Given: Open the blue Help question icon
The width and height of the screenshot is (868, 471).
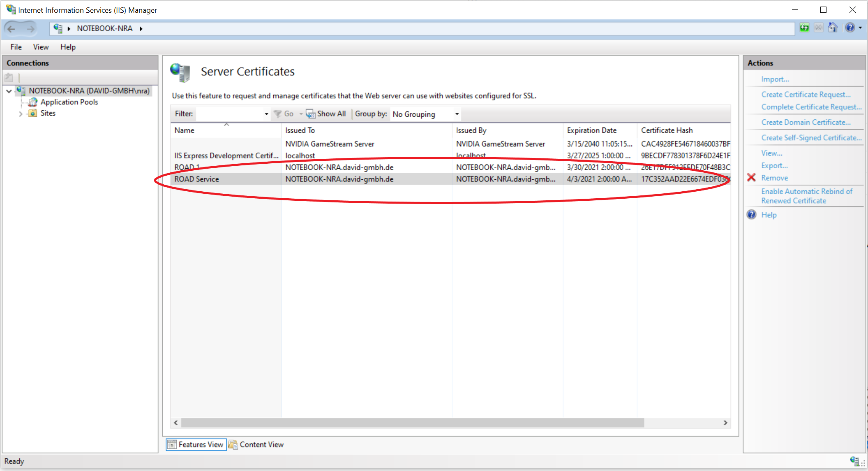Looking at the screenshot, I should pos(850,28).
